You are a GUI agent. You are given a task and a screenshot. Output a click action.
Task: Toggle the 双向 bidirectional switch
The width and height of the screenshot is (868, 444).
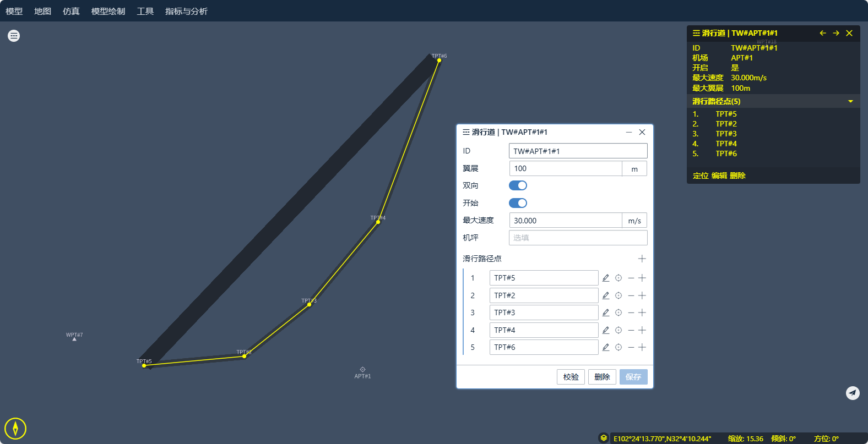coord(518,185)
